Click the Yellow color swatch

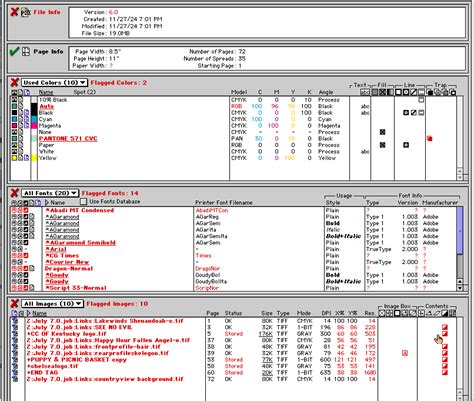coord(34,158)
